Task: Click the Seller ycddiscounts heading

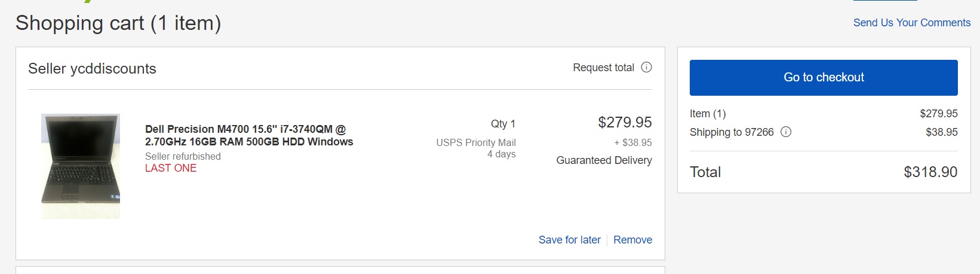Action: (92, 69)
